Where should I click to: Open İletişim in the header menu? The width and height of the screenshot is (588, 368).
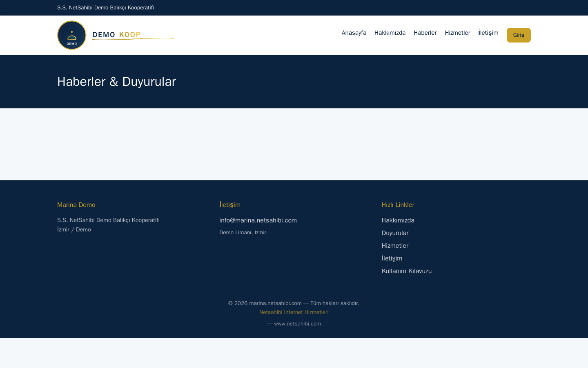pos(488,33)
